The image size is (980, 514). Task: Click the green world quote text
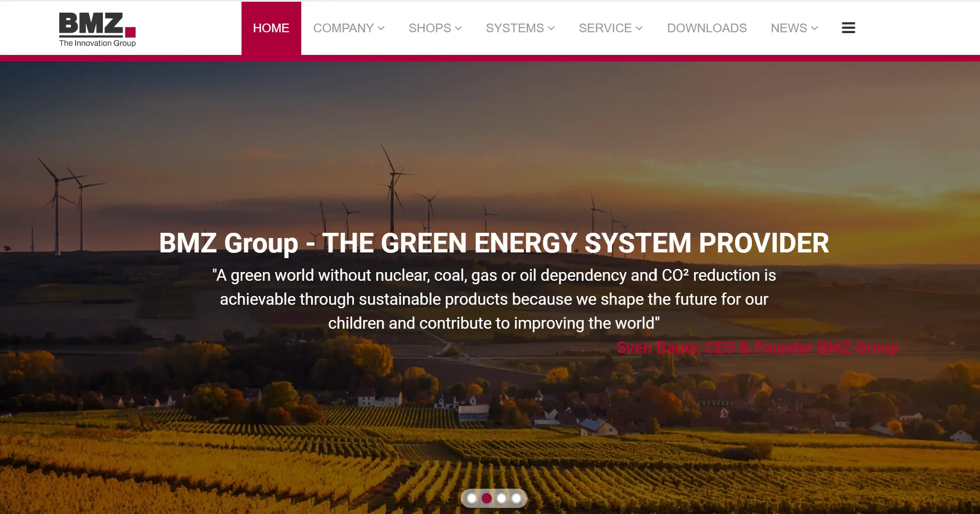click(494, 299)
